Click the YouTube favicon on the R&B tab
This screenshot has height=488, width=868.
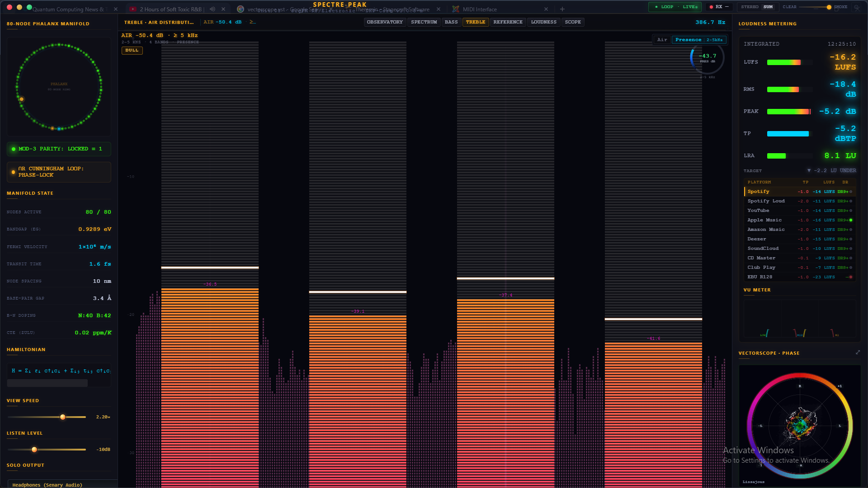click(x=133, y=9)
